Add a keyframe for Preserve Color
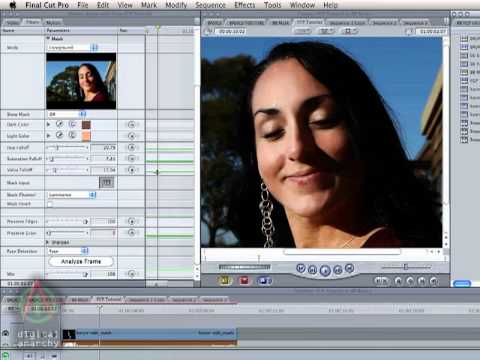The height and width of the screenshot is (360, 480). click(132, 233)
